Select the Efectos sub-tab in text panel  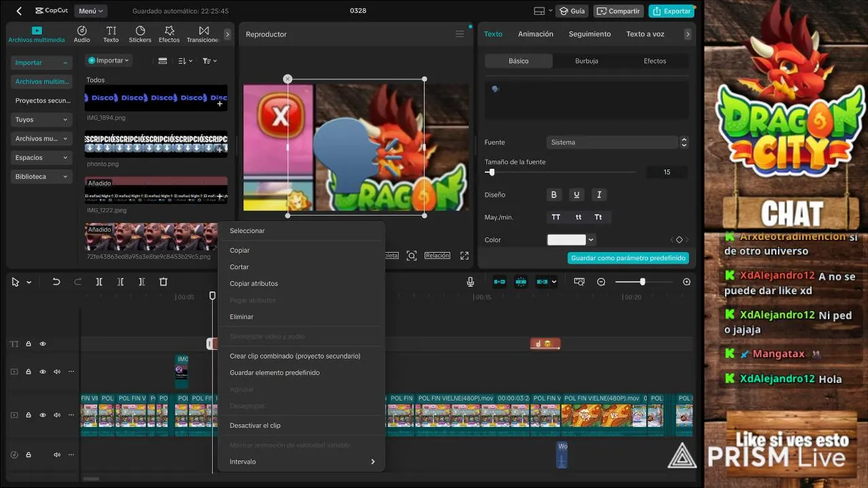(655, 61)
